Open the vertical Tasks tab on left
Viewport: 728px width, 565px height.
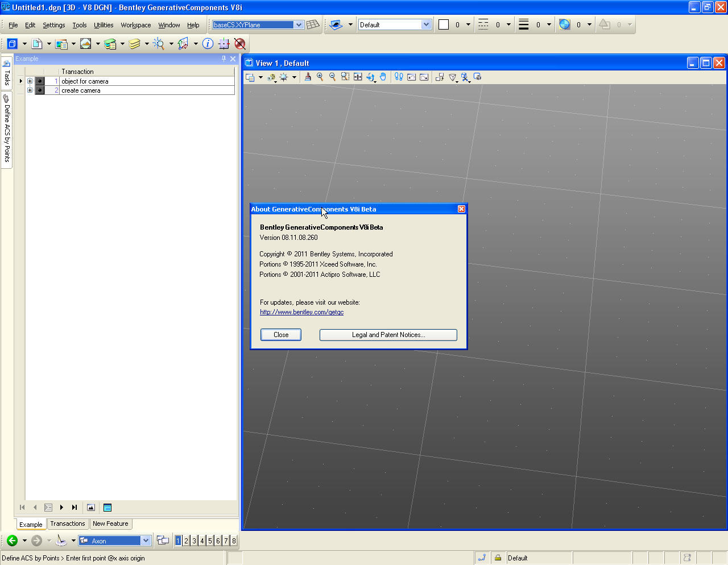[6, 72]
